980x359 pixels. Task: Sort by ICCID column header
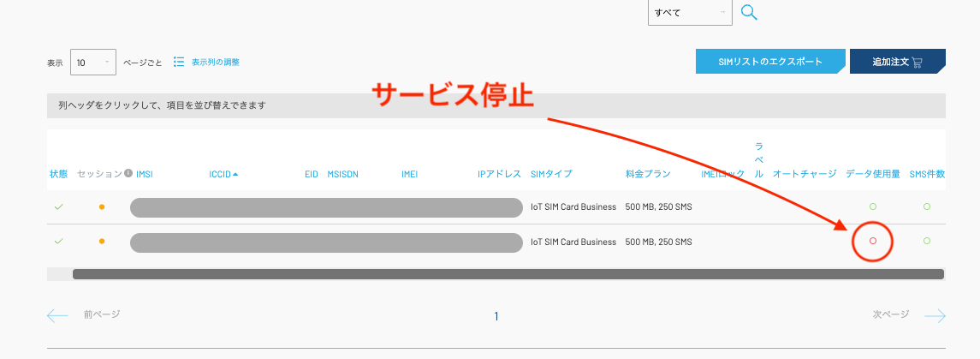pos(220,175)
